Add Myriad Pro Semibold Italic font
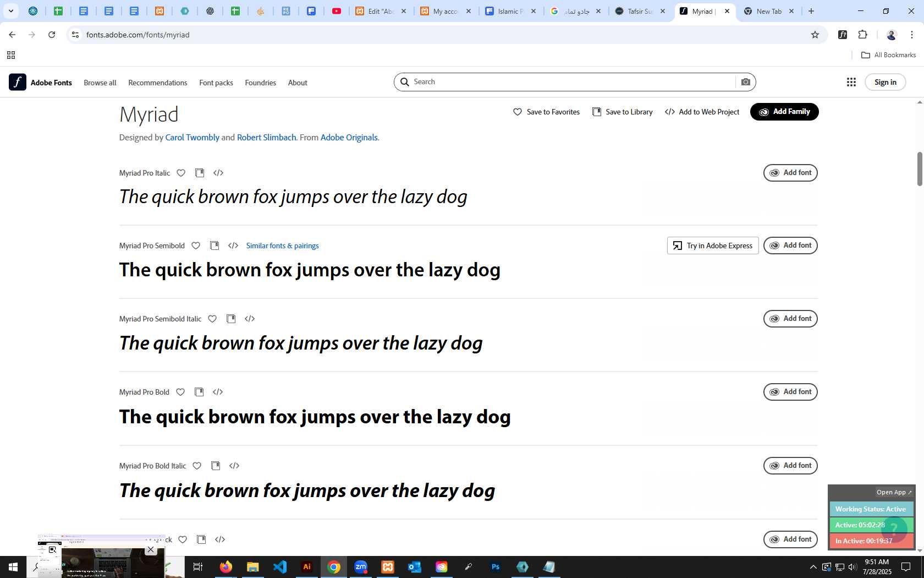Image resolution: width=924 pixels, height=578 pixels. (x=790, y=319)
